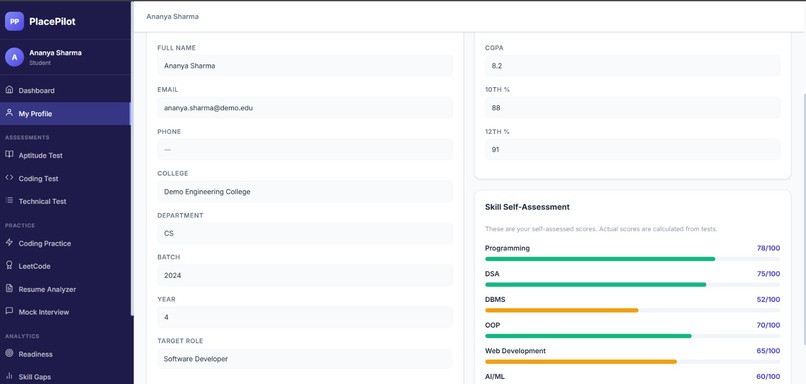This screenshot has height=384, width=806.
Task: Click the Dashboard home icon
Action: 9,90
